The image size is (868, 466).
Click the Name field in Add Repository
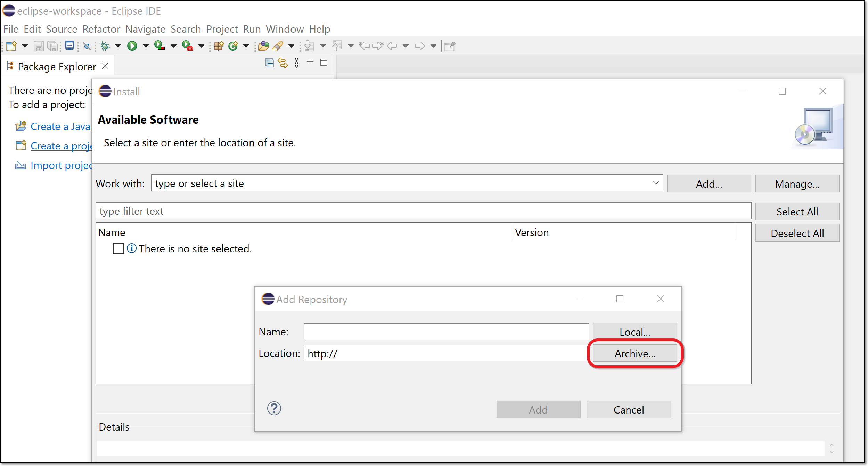[x=446, y=332]
